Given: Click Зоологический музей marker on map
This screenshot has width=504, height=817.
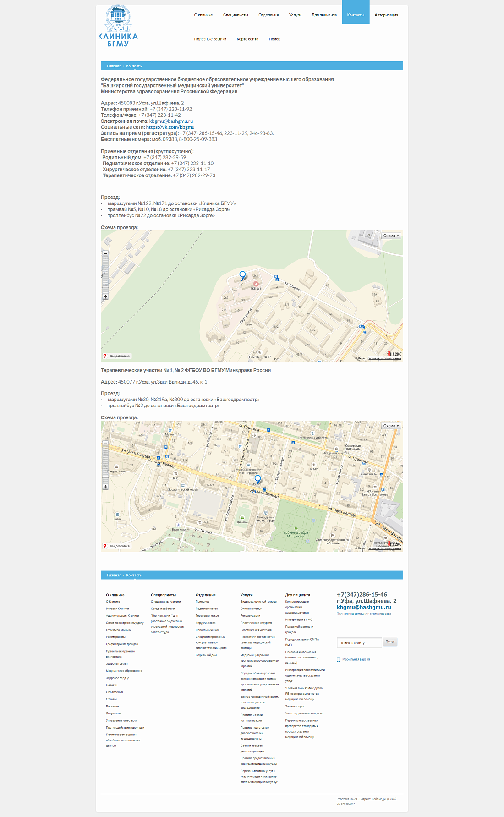Looking at the screenshot, I should point(183,485).
